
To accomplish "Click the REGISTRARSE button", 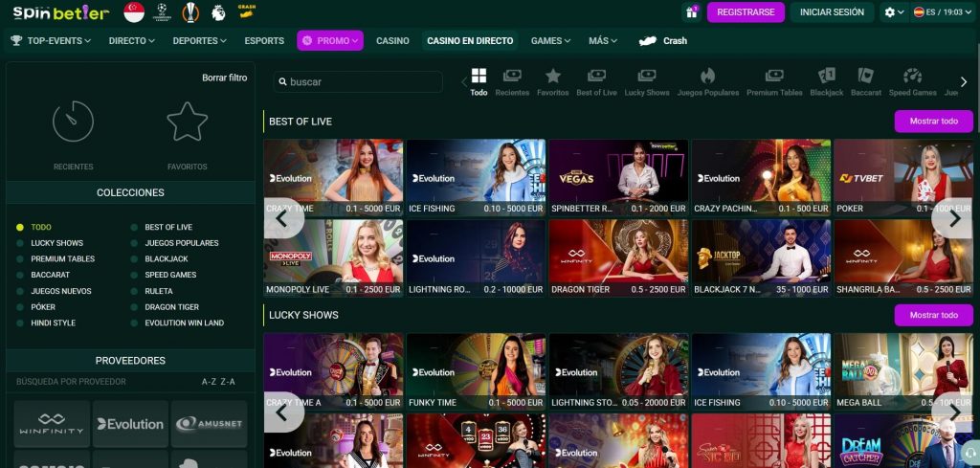I will 746,11.
